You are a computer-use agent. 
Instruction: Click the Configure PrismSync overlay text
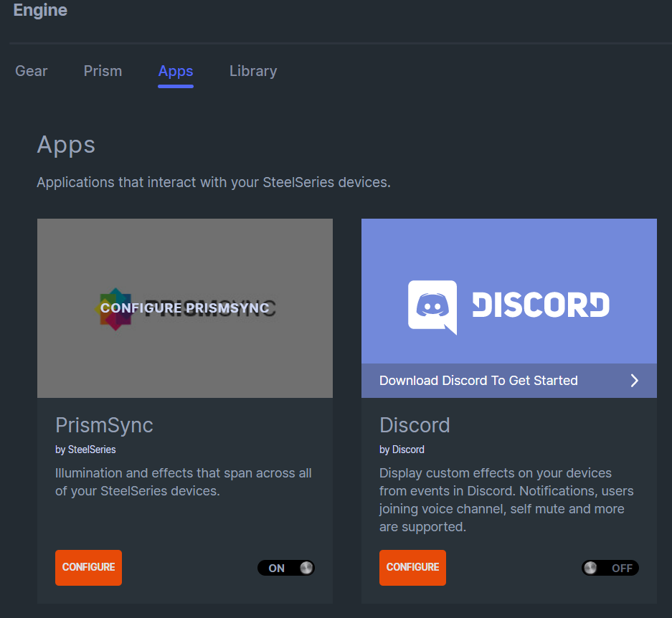(185, 308)
